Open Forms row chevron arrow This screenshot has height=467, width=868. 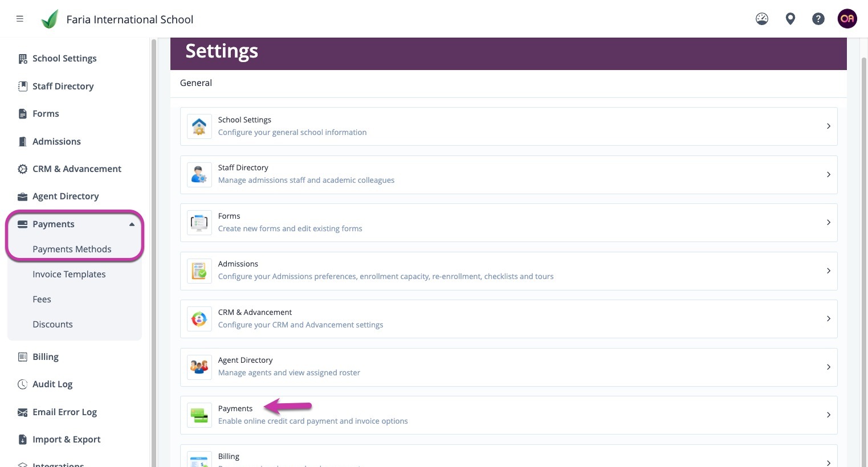click(829, 223)
